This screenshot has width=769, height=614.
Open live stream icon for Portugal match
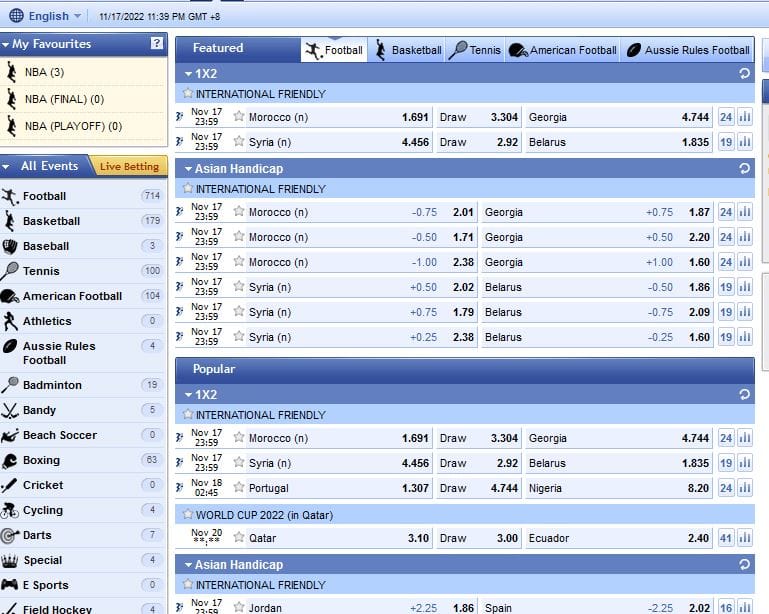pyautogui.click(x=179, y=488)
